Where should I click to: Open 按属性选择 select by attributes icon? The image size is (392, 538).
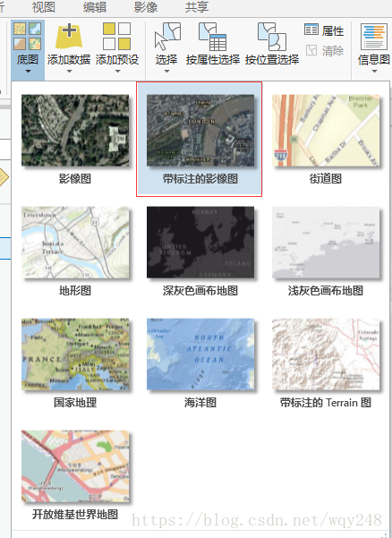pyautogui.click(x=213, y=37)
